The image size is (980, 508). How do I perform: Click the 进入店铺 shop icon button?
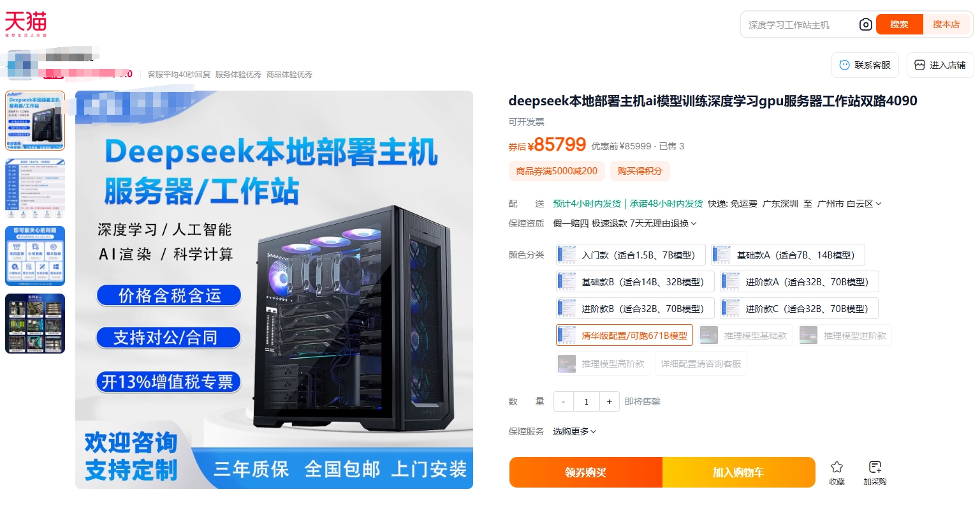tap(940, 65)
